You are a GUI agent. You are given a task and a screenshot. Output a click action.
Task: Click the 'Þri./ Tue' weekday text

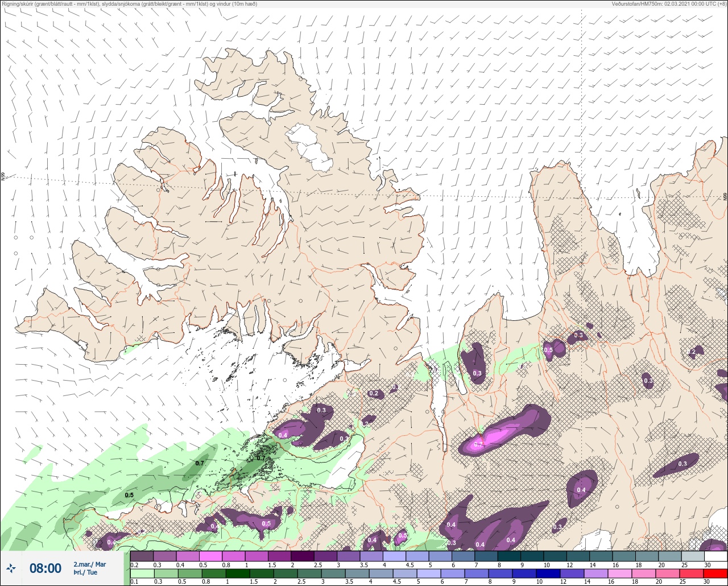[85, 572]
